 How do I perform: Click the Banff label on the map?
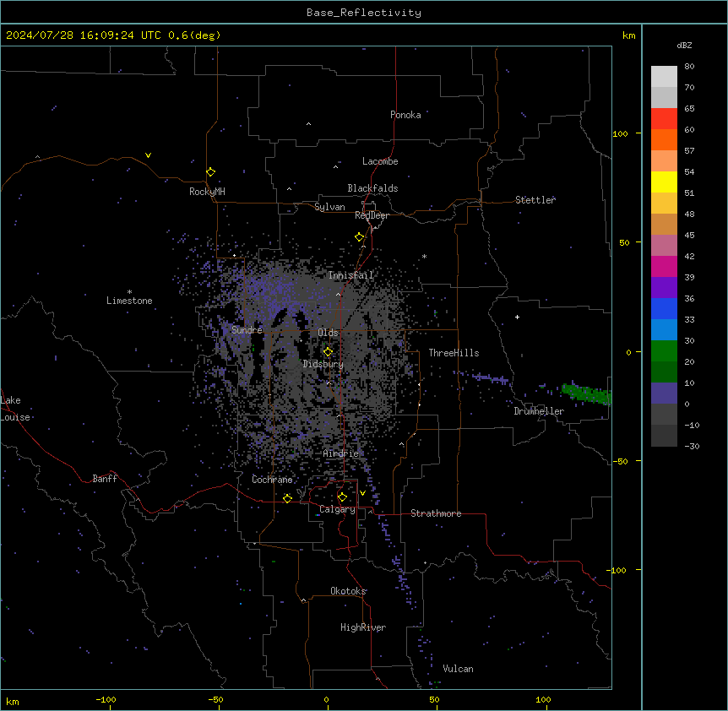pyautogui.click(x=105, y=479)
